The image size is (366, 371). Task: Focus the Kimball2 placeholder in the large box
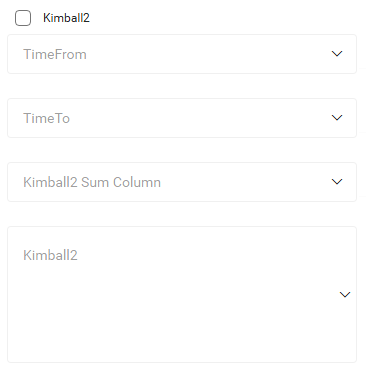click(50, 255)
